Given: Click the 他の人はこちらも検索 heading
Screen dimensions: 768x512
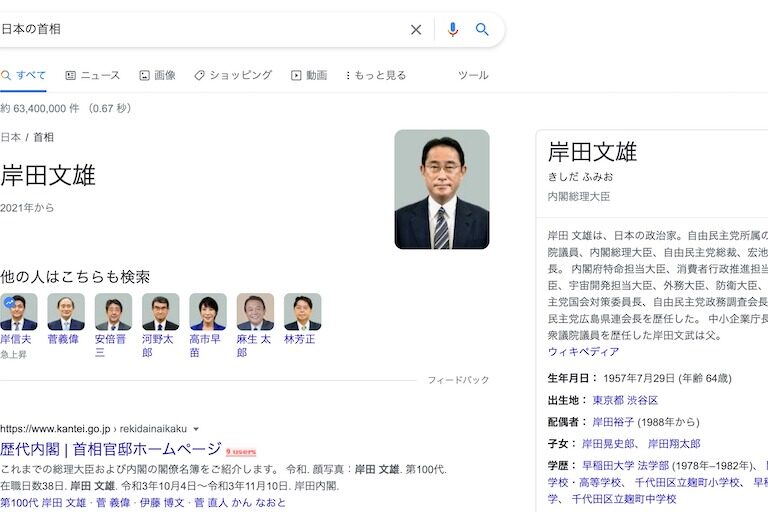Looking at the screenshot, I should tap(75, 277).
